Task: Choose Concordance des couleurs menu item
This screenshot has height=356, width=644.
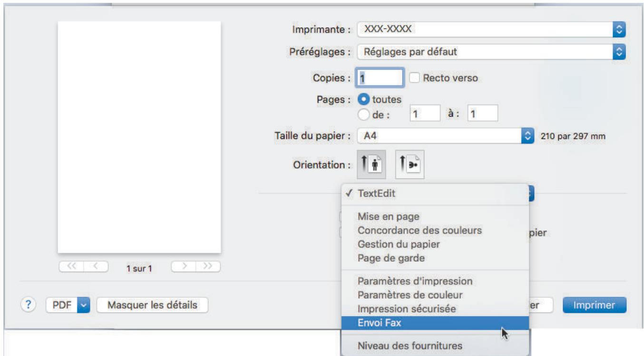Action: [x=435, y=230]
